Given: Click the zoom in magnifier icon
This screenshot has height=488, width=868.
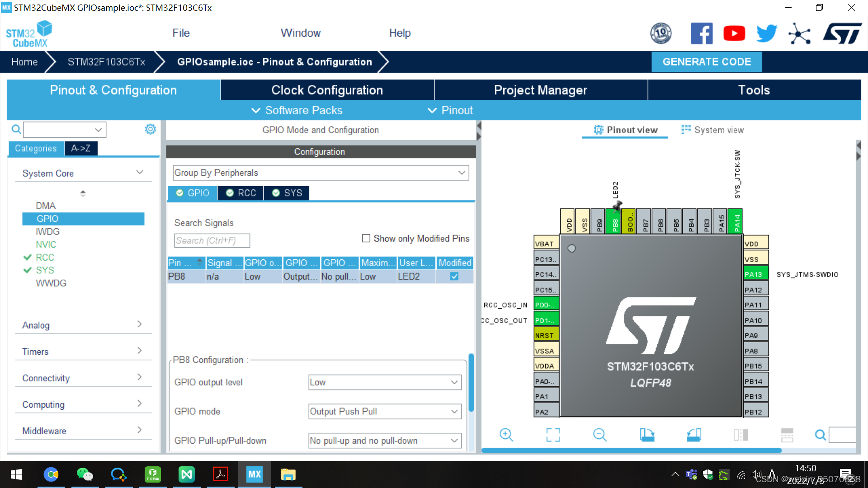Looking at the screenshot, I should click(506, 435).
